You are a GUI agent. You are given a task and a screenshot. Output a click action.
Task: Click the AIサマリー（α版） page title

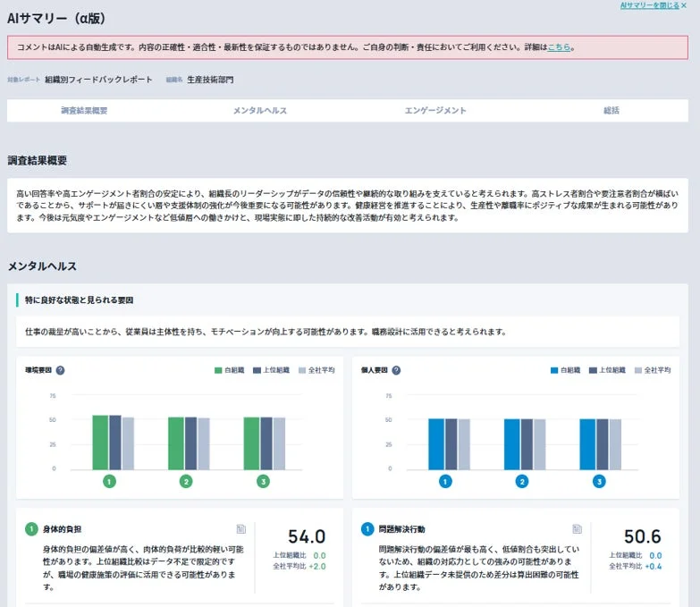[56, 18]
